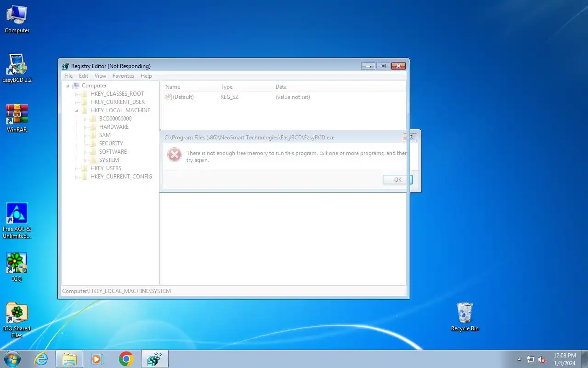Select the SAM registry key
This screenshot has height=368, width=588.
point(105,135)
